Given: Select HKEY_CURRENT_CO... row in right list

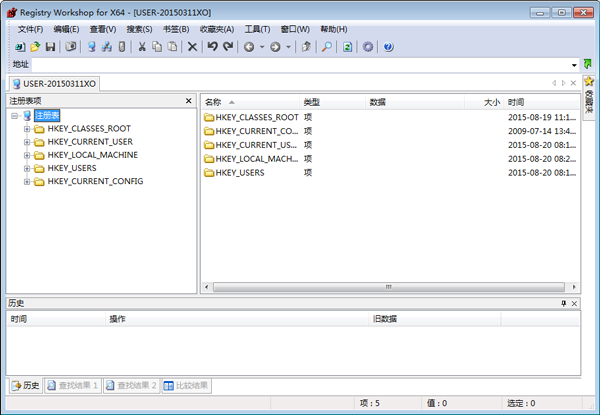Looking at the screenshot, I should tap(390, 131).
